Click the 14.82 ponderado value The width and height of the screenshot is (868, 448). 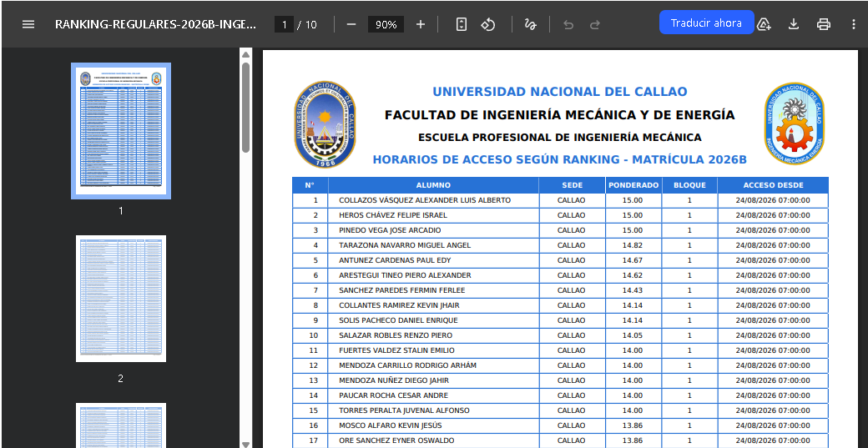(632, 245)
